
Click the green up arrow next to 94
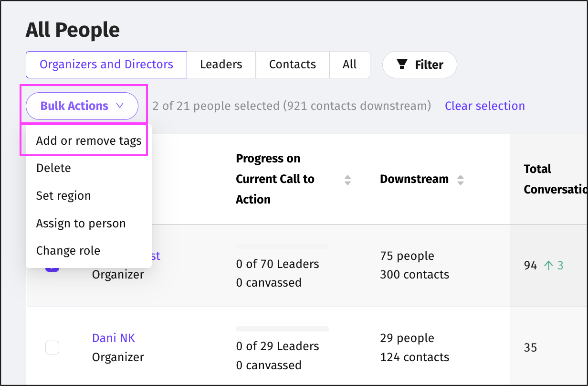tap(549, 265)
